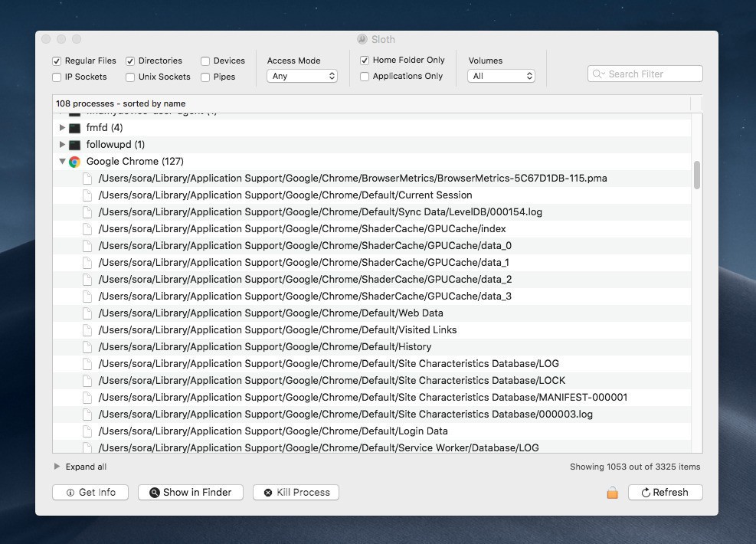Click the file icon beside the History entry
This screenshot has width=756, height=544.
(87, 347)
